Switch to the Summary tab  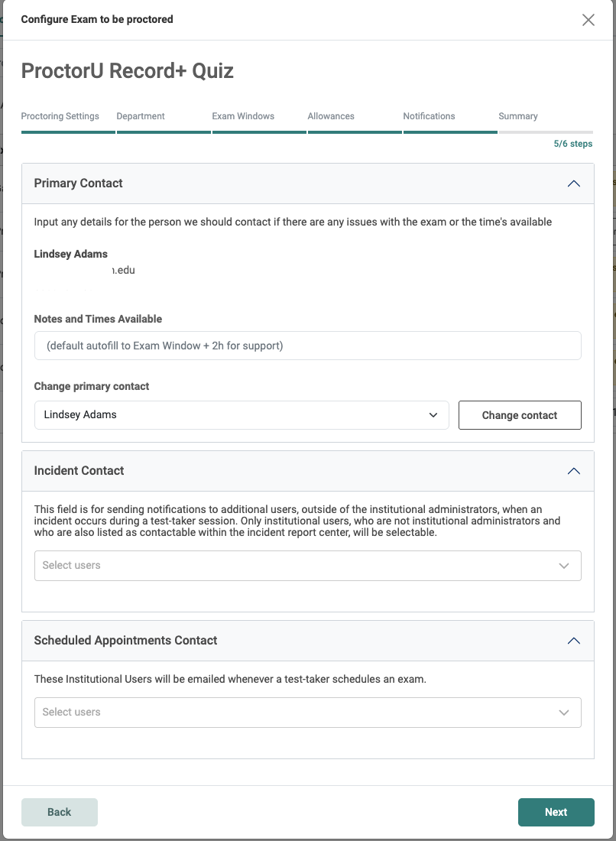517,116
